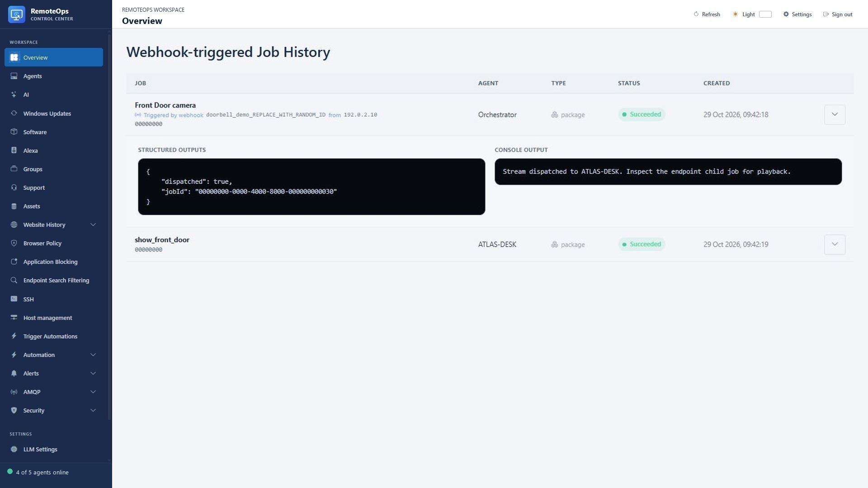Screen dimensions: 868x488
Task: Toggle the Light theme switch
Action: pyautogui.click(x=765, y=14)
